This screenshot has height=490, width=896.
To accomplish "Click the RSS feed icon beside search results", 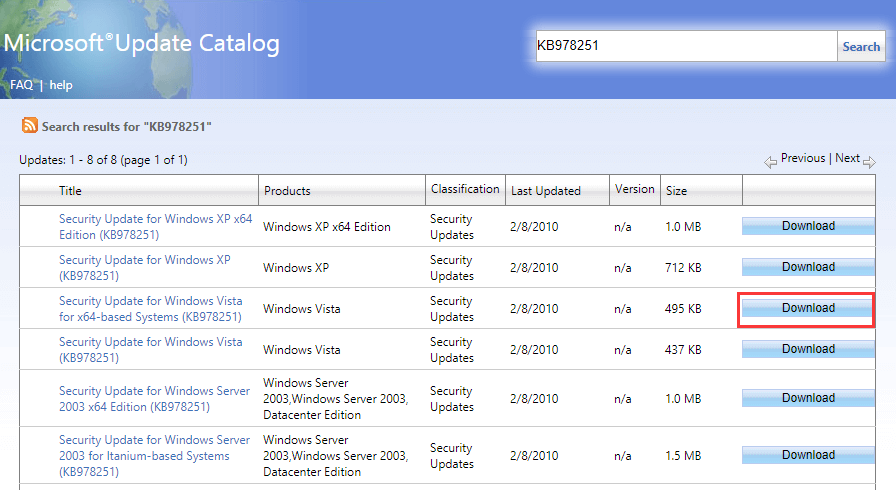I will pyautogui.click(x=30, y=126).
